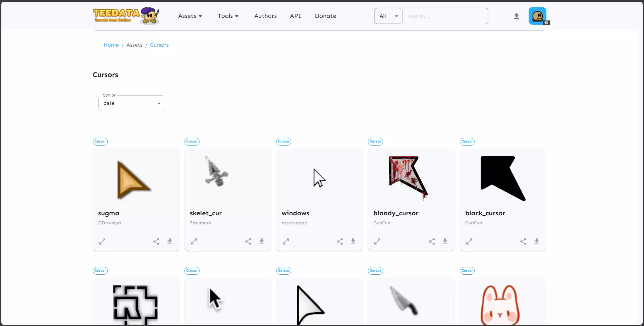The height and width of the screenshot is (326, 644).
Task: Click the Cursor tag above sugma
Action: pyautogui.click(x=100, y=142)
